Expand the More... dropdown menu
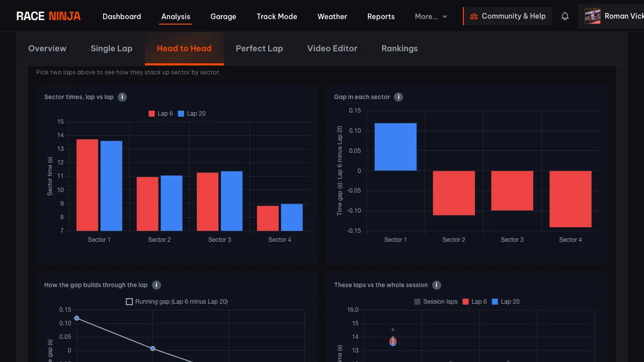The height and width of the screenshot is (362, 644). 431,16
